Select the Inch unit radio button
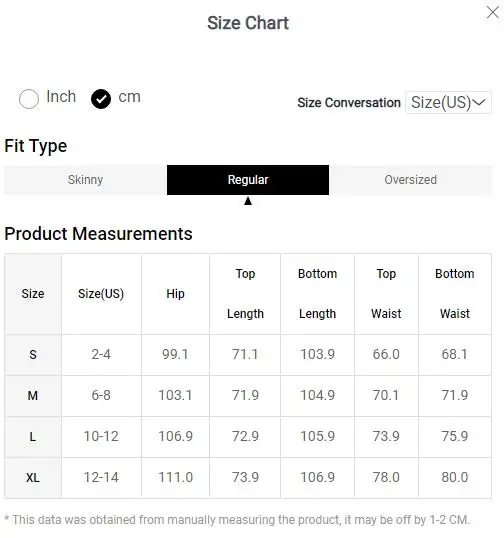The height and width of the screenshot is (538, 504). pyautogui.click(x=29, y=99)
